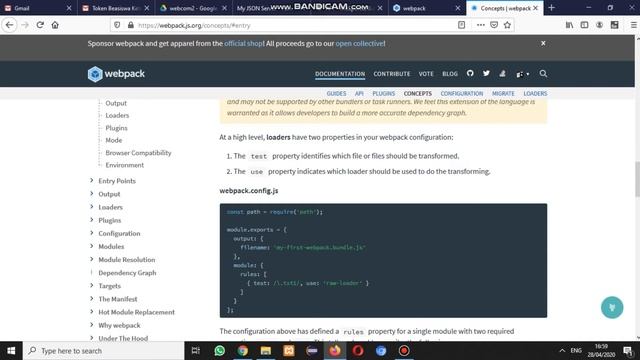Select Browser Compatibility sidebar sub-item
This screenshot has width=640, height=360.
[138, 153]
